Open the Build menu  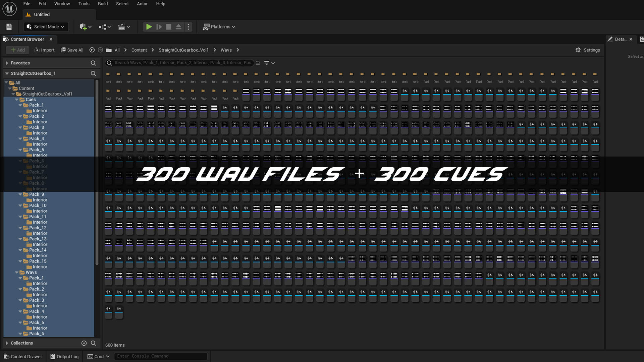pos(103,4)
